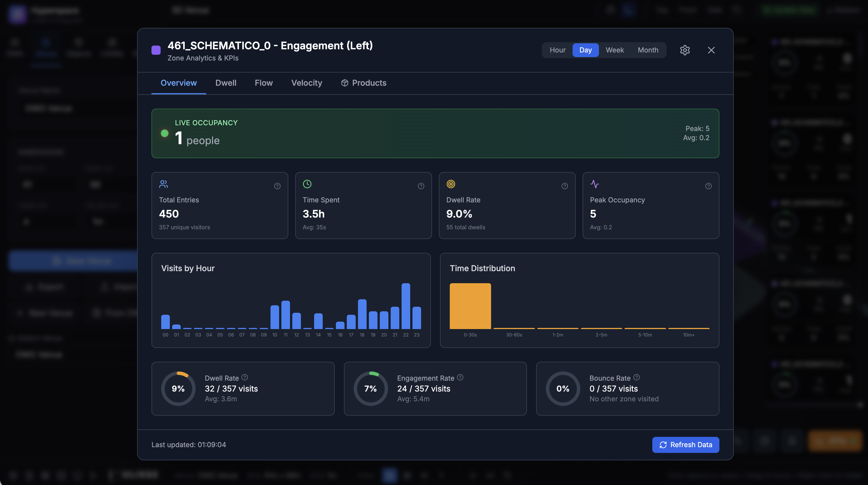The width and height of the screenshot is (868, 485).
Task: Switch the time range to Hour
Action: 557,50
